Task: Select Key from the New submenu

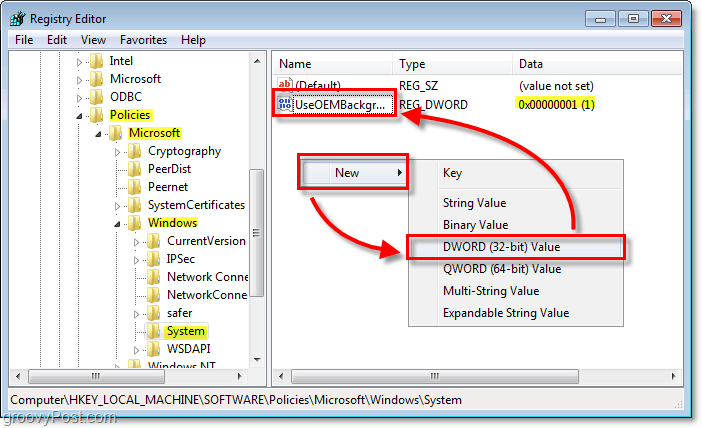Action: click(515, 173)
